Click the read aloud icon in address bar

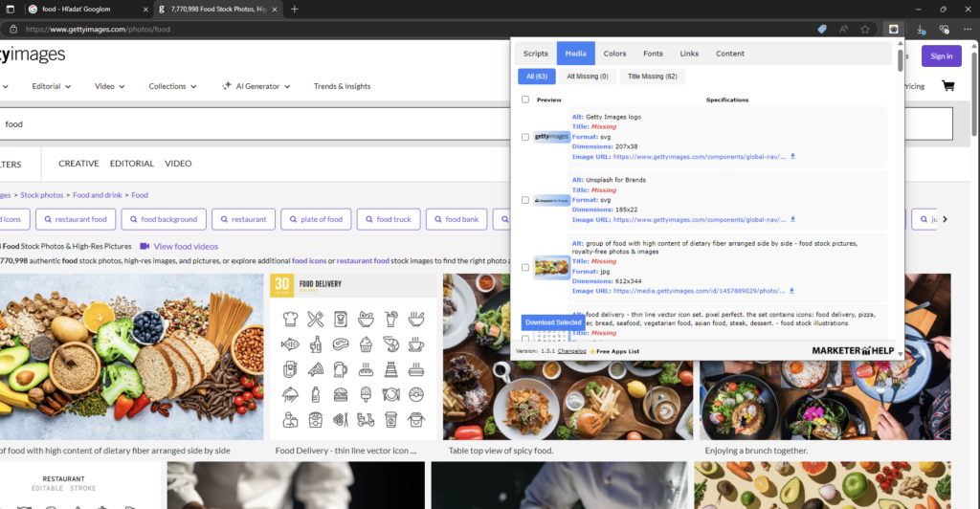coord(844,29)
